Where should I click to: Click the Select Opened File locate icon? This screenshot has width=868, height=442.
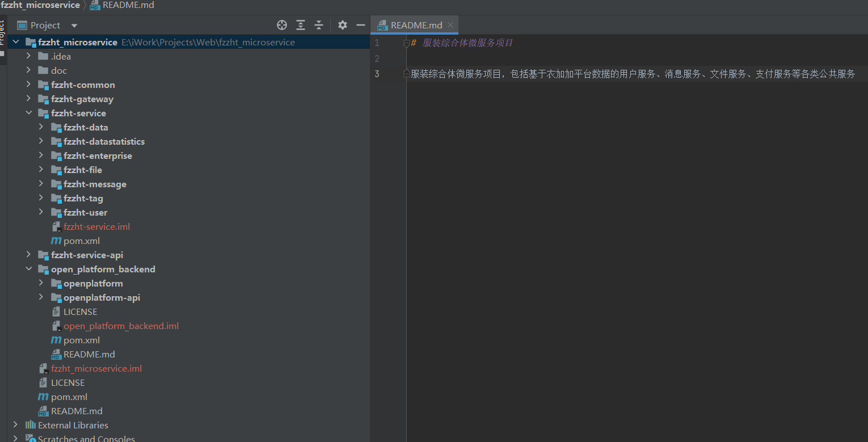click(282, 25)
